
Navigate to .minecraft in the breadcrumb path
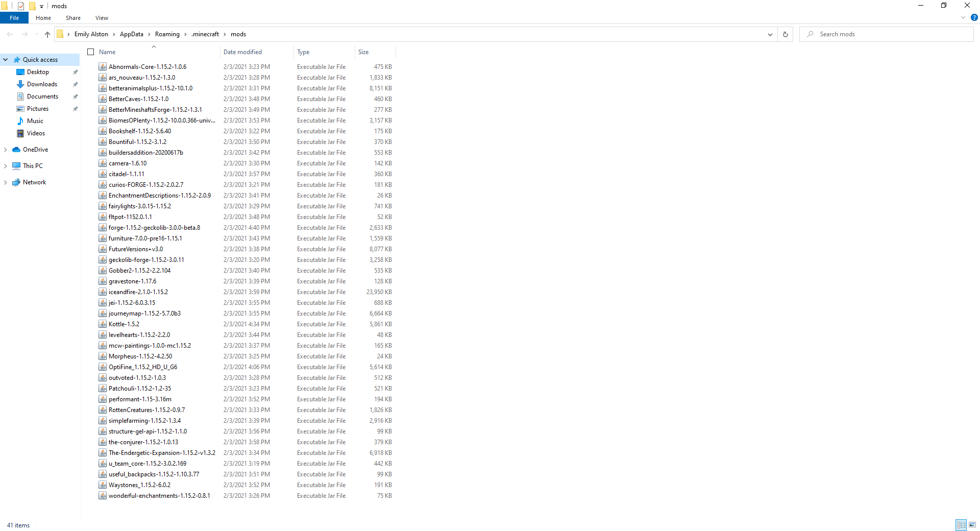[x=205, y=34]
